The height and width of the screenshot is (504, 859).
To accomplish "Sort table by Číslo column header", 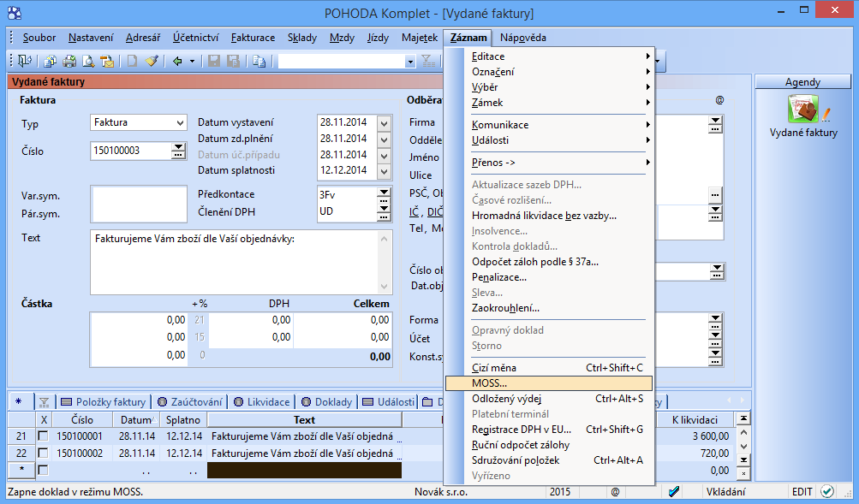I will point(82,420).
